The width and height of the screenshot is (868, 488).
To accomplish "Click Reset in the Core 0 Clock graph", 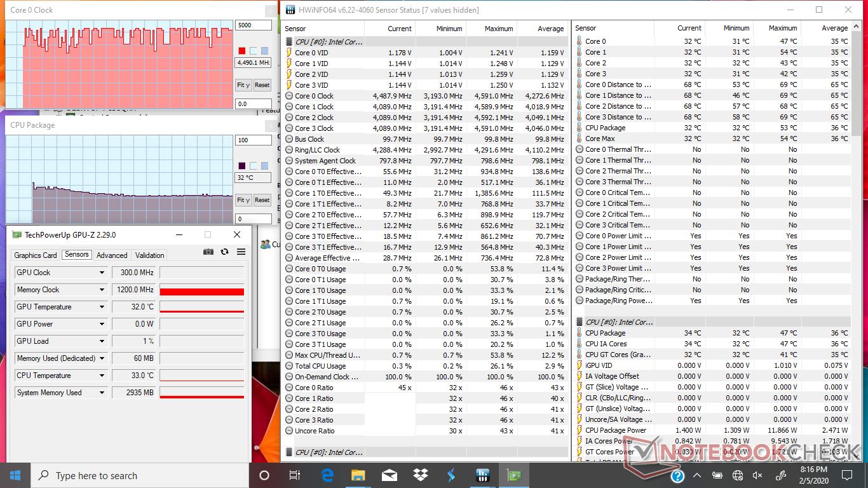I will point(262,85).
